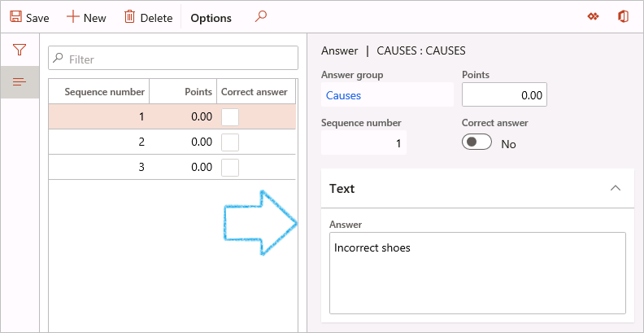The height and width of the screenshot is (333, 644).
Task: Collapse the Text section chevron
Action: coord(616,188)
